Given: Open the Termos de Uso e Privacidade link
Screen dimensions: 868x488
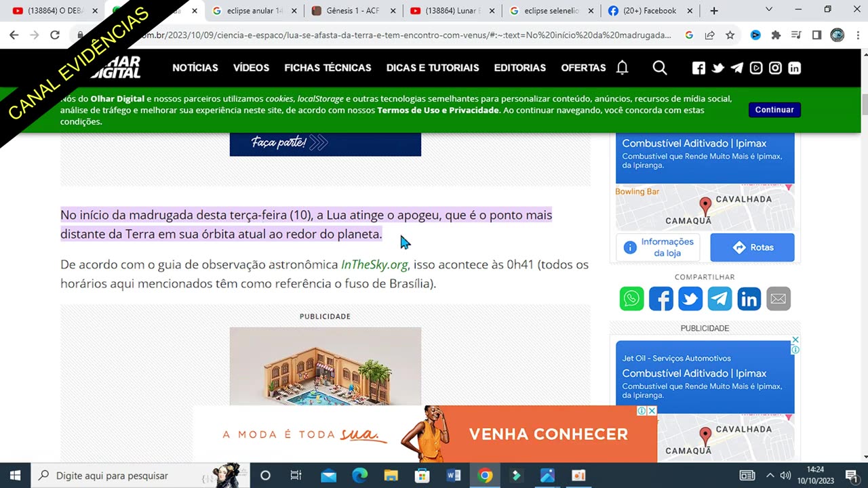Looking at the screenshot, I should [x=438, y=110].
